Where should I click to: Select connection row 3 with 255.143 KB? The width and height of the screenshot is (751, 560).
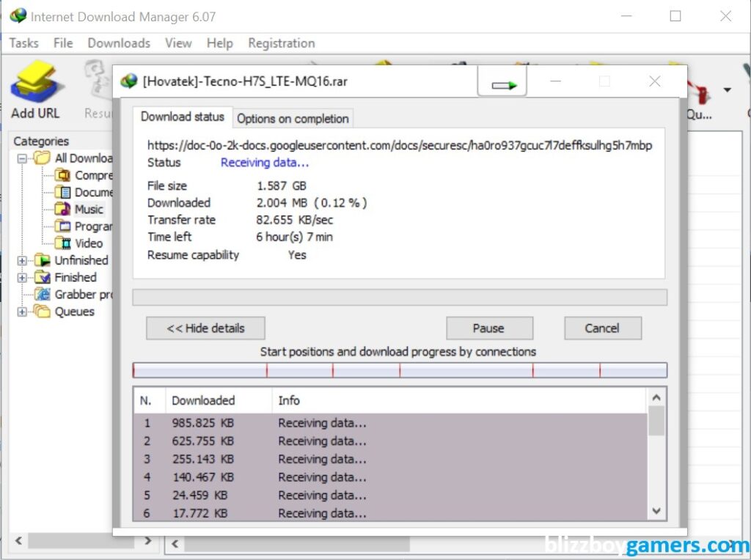(x=390, y=460)
